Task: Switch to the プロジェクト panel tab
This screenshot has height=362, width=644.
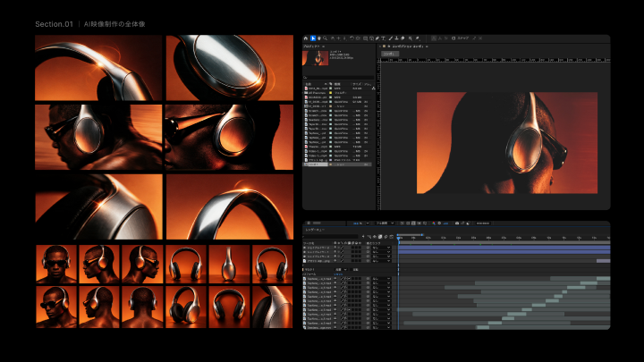Action: [310, 46]
